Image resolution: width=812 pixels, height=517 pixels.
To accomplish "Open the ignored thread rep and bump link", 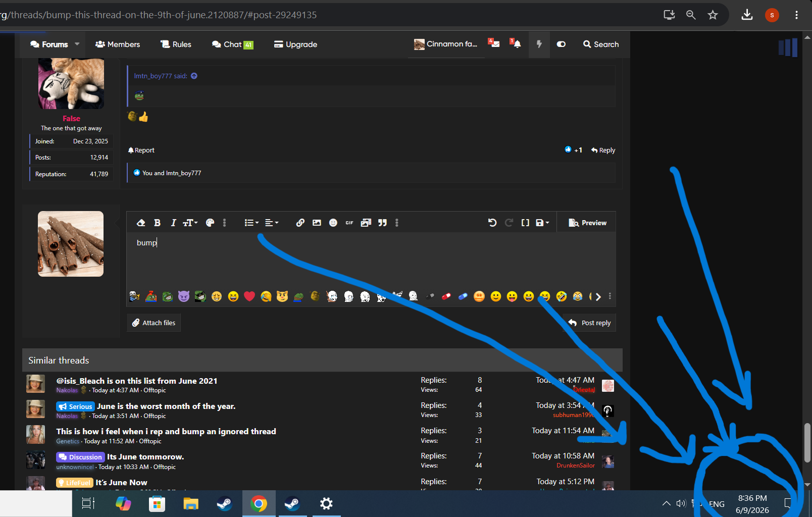I will click(x=166, y=431).
